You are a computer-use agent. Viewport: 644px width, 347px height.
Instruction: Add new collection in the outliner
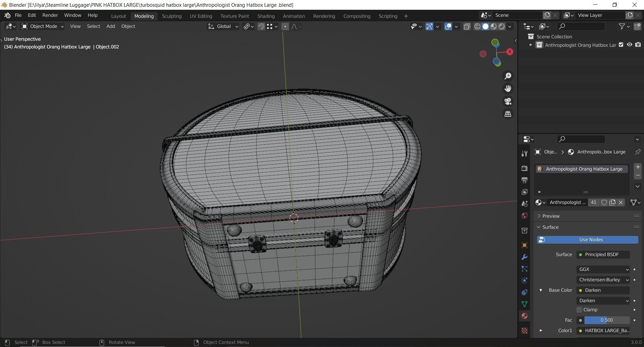coord(637,26)
